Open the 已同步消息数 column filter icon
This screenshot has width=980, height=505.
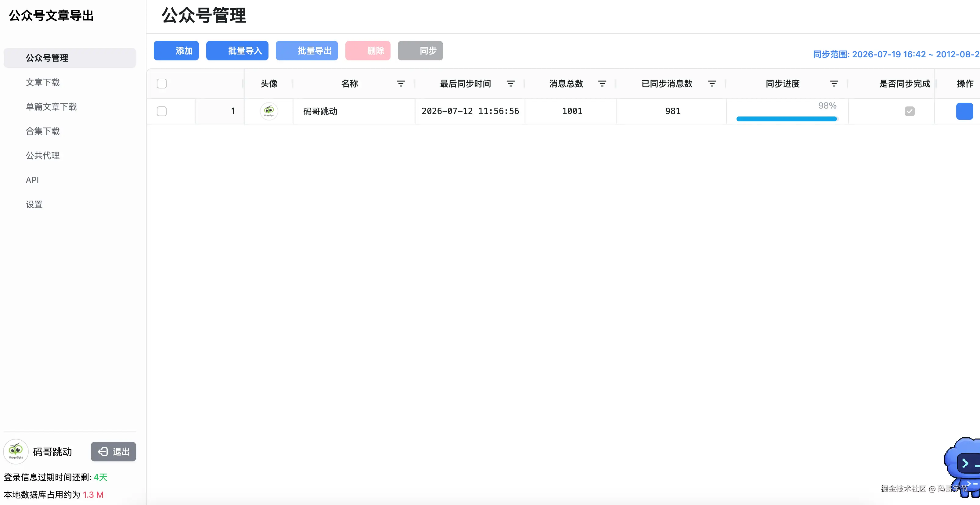(712, 84)
